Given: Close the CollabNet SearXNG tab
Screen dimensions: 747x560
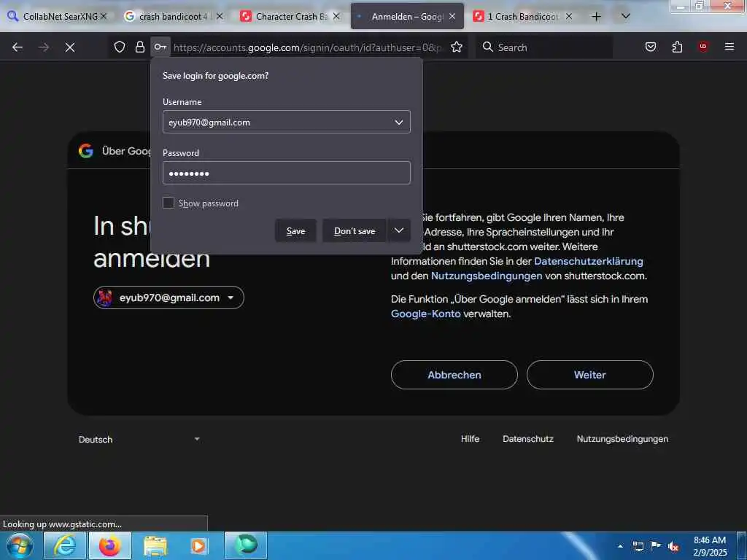Looking at the screenshot, I should click(x=104, y=16).
